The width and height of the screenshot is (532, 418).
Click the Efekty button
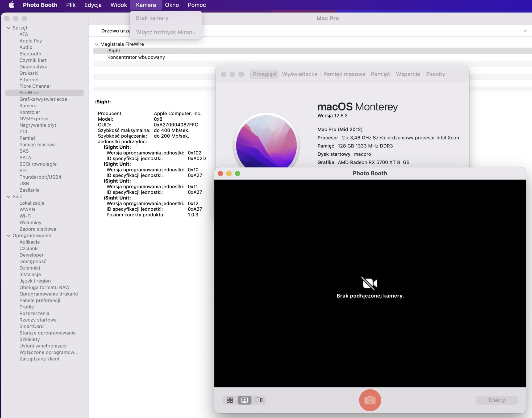coord(497,400)
